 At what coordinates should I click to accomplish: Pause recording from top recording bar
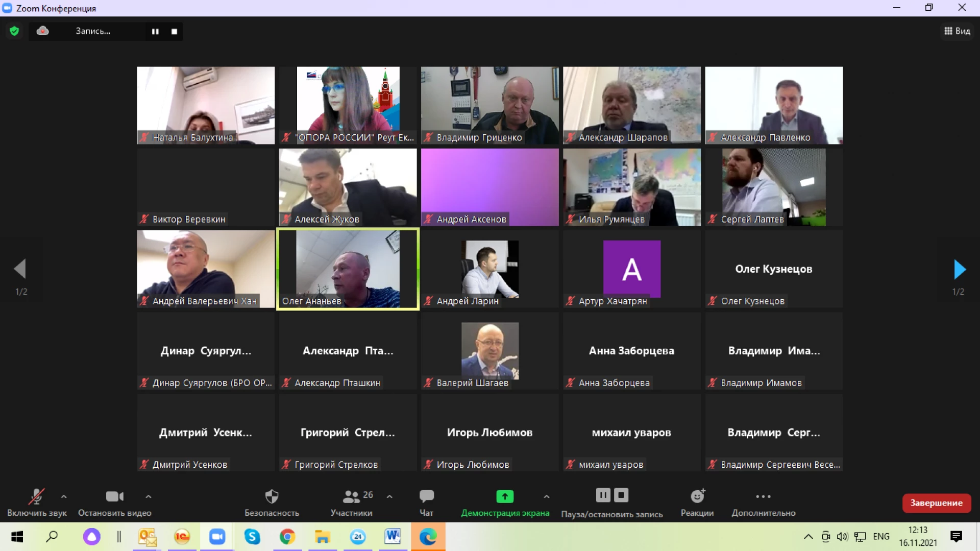point(155,31)
